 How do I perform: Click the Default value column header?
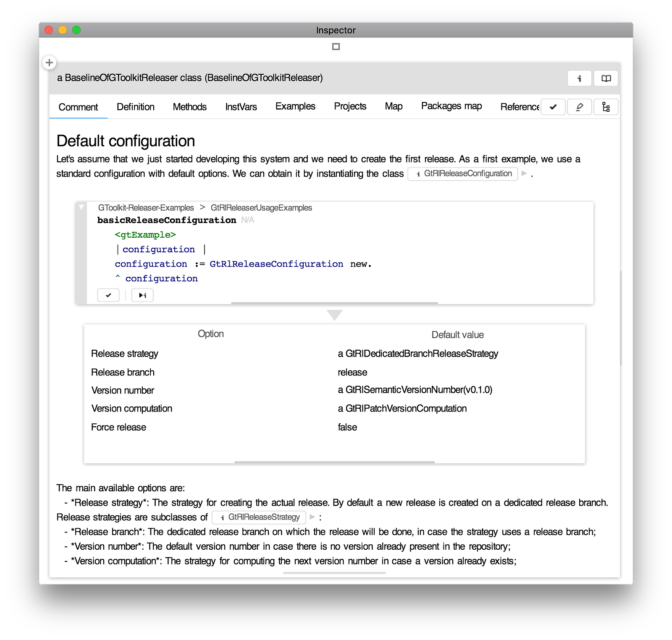pos(458,335)
